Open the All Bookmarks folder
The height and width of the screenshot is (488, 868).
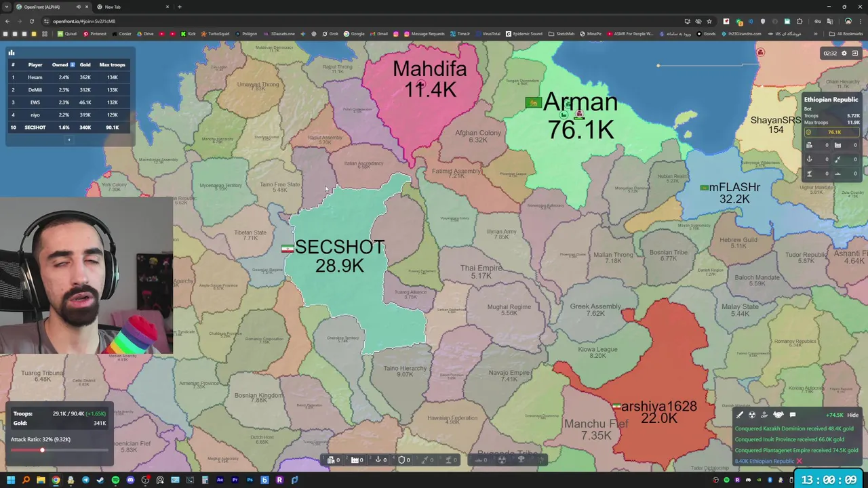845,34
